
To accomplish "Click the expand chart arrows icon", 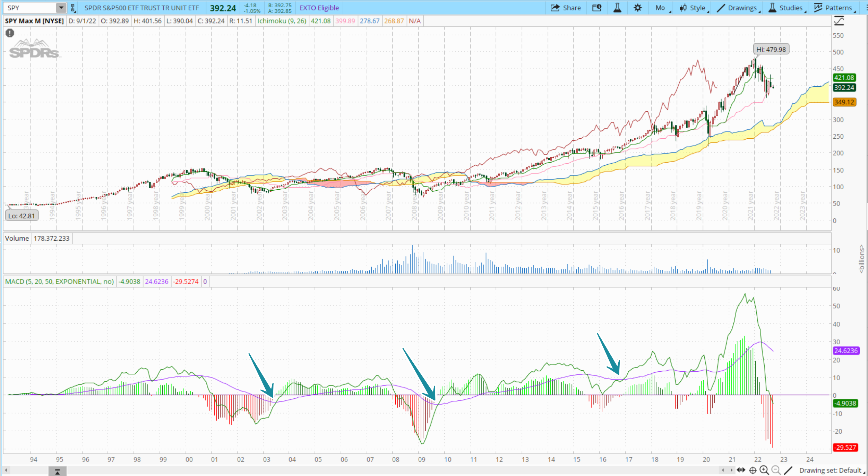I will click(x=741, y=470).
